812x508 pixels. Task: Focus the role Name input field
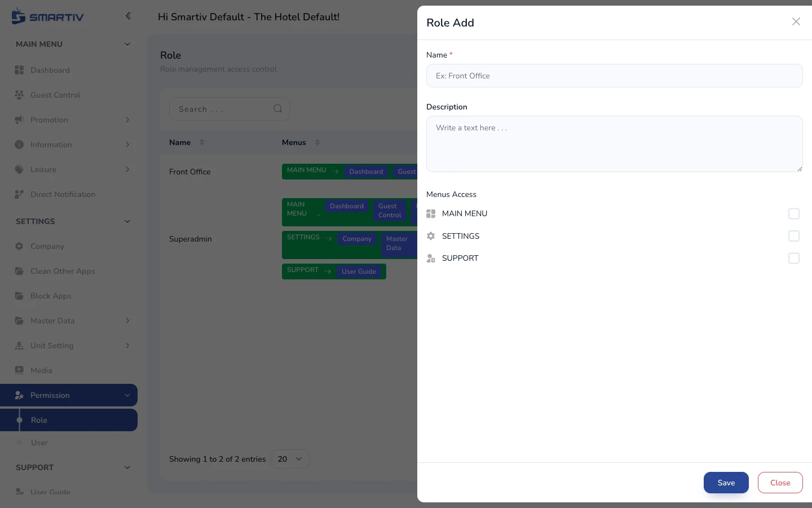coord(615,76)
